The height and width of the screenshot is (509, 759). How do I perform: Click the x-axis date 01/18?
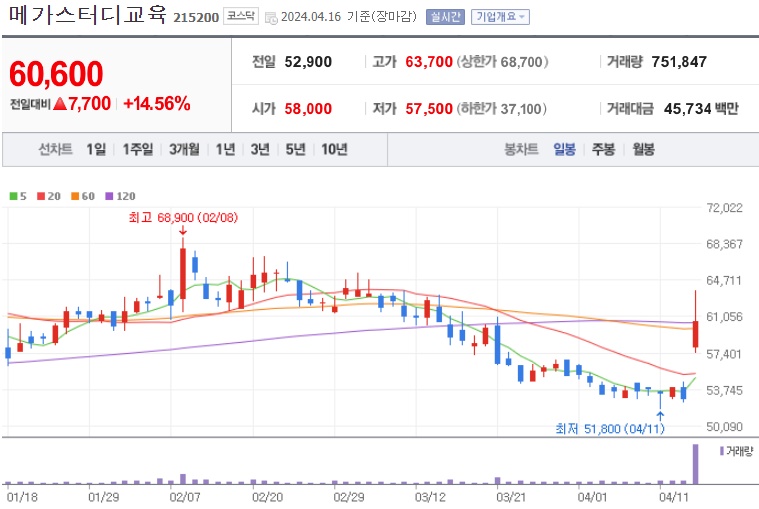point(22,497)
